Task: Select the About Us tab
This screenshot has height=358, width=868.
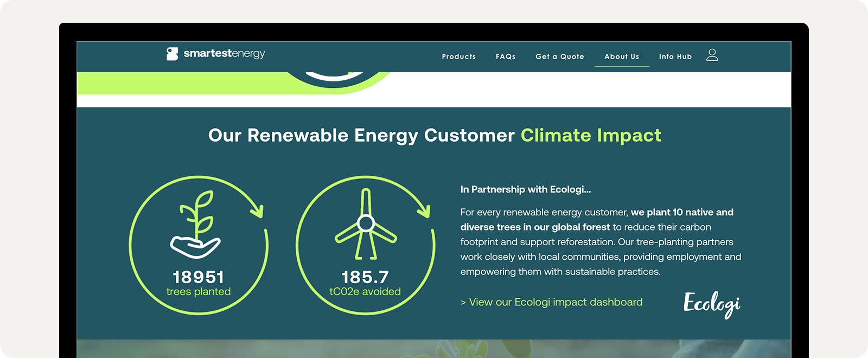Action: click(622, 56)
